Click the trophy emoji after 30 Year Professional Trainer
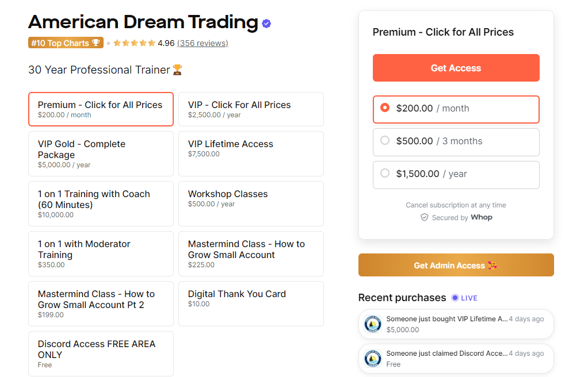Viewport: 588px width, 377px height. (x=177, y=70)
